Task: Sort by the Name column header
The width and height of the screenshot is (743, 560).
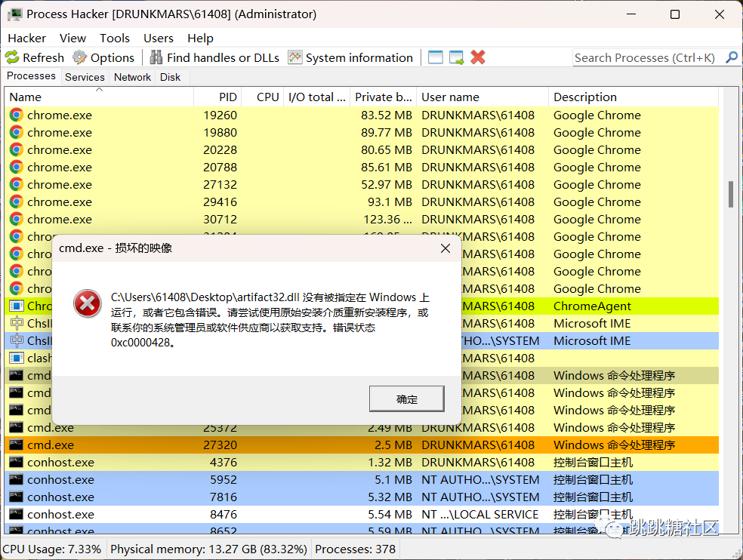Action: point(99,97)
